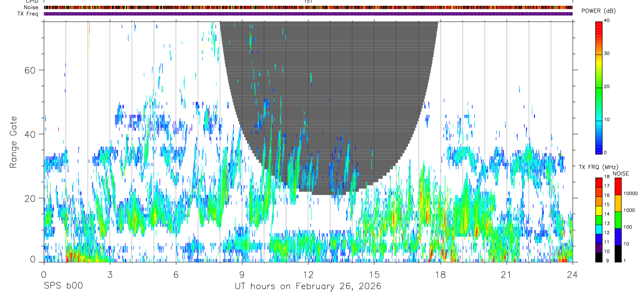This screenshot has height=297, width=644.
Task: Pick the red top block of noise legend
Action: tap(618, 186)
